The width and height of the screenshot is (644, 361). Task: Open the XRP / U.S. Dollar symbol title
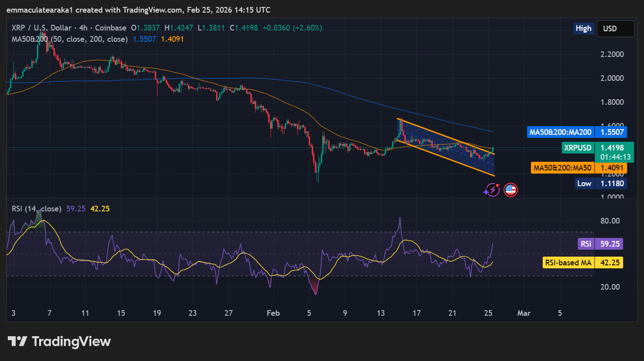tap(41, 28)
